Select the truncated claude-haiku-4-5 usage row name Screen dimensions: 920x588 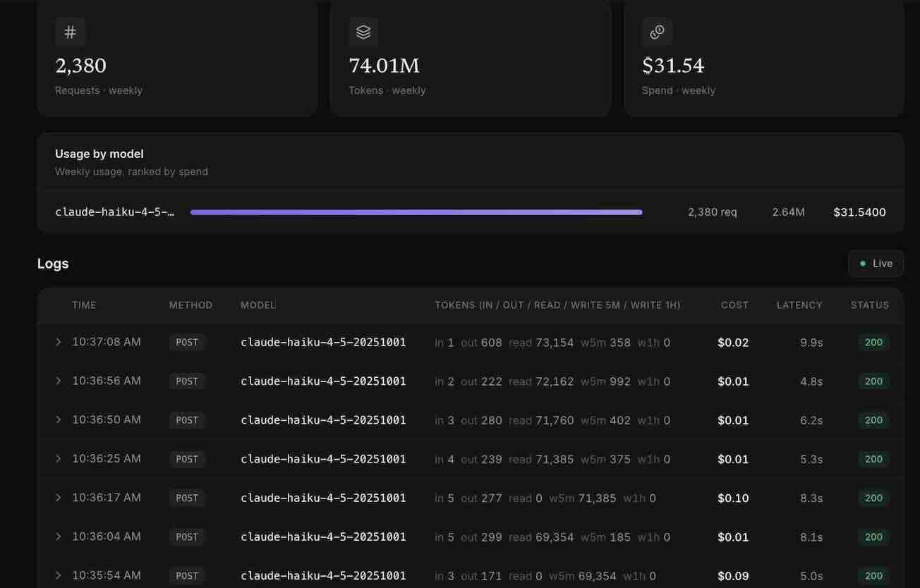pos(114,212)
